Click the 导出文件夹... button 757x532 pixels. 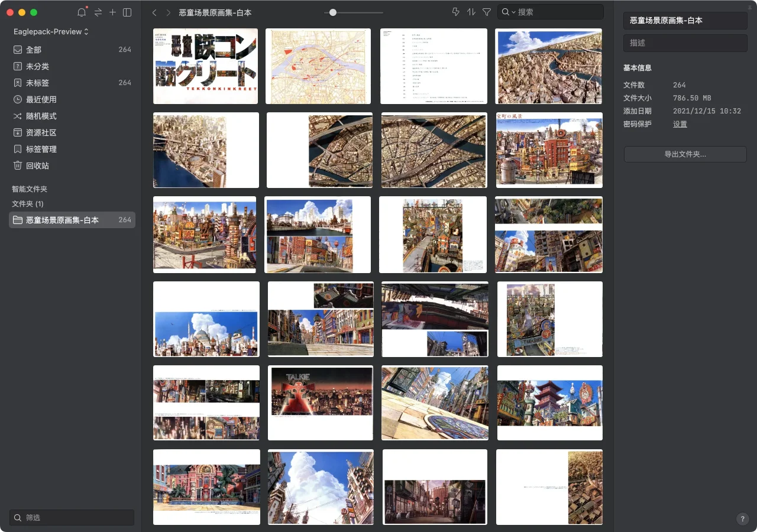(x=685, y=154)
